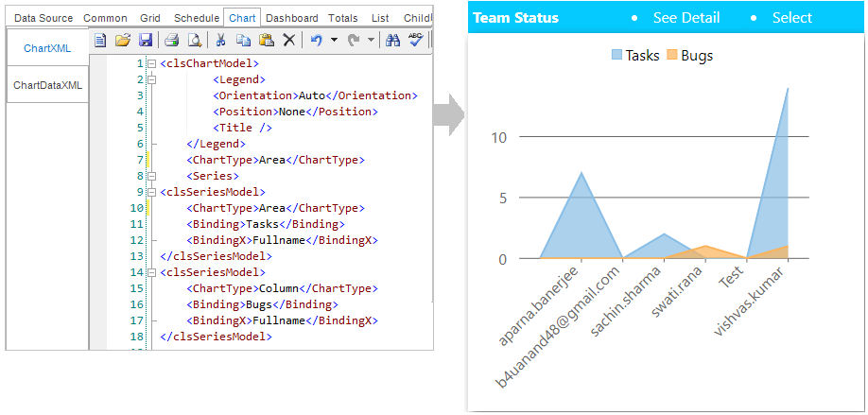Cut selection with scissors icon
The width and height of the screenshot is (868, 415).
pos(220,41)
